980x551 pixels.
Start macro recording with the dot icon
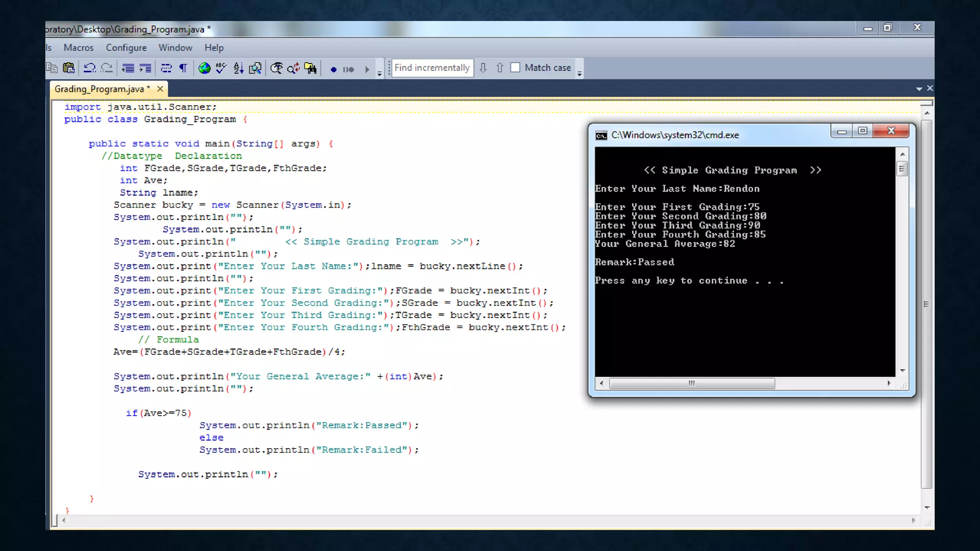[x=334, y=69]
